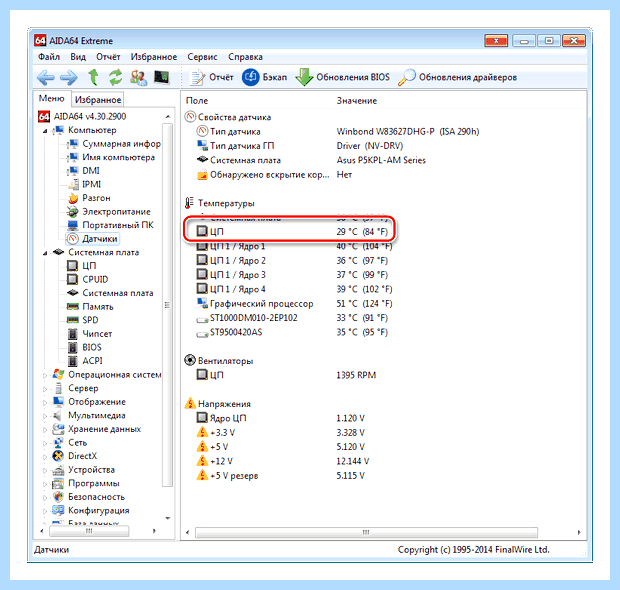Select the Память memory item
The image size is (620, 590).
click(90, 307)
